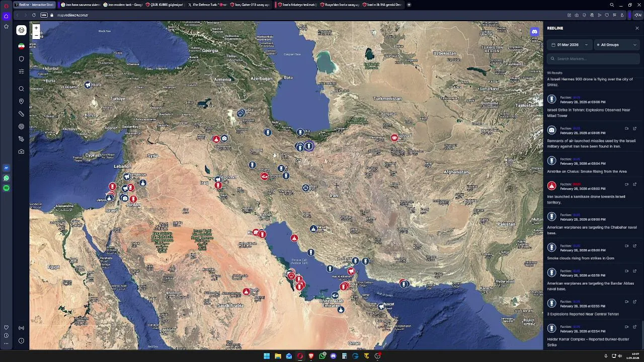Click the Ankara megaphone marker on map
644x362 pixels.
pos(88,85)
